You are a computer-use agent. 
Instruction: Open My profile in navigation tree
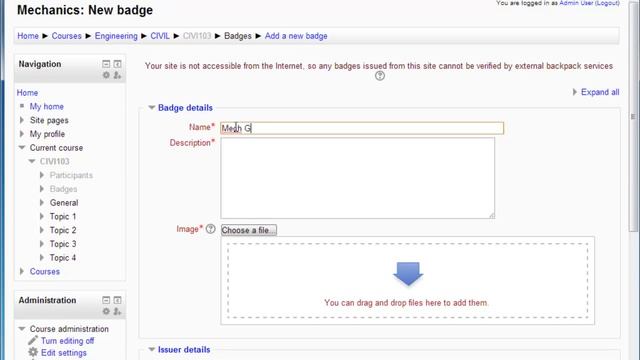(47, 134)
